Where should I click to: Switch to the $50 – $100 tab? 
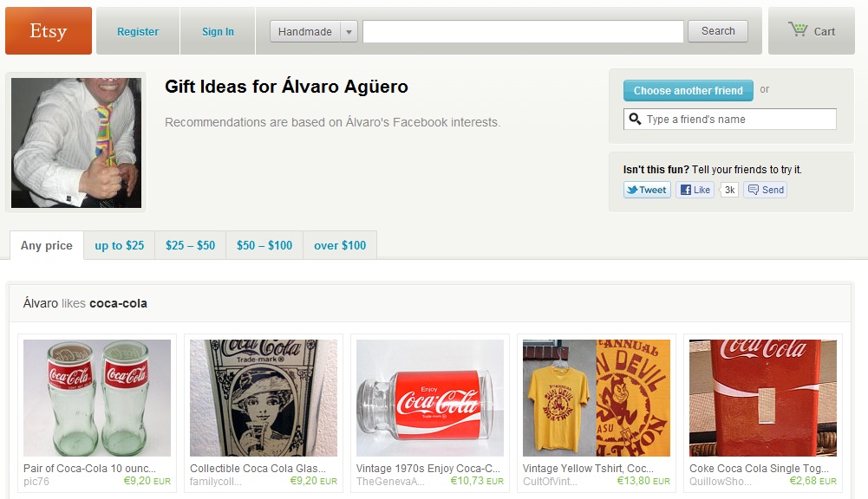(x=264, y=245)
